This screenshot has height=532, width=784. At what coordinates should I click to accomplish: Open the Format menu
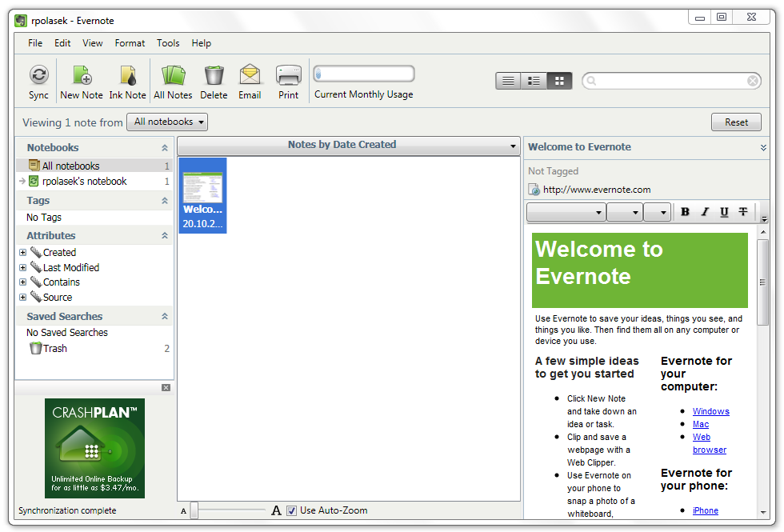[130, 43]
